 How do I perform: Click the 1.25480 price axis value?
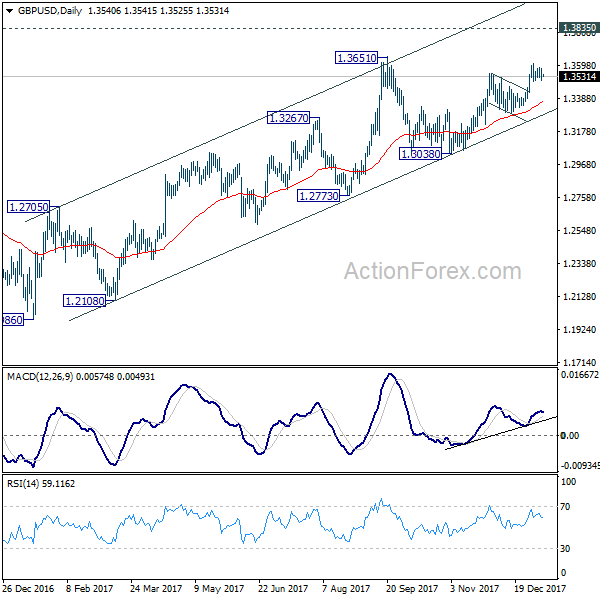pos(579,230)
